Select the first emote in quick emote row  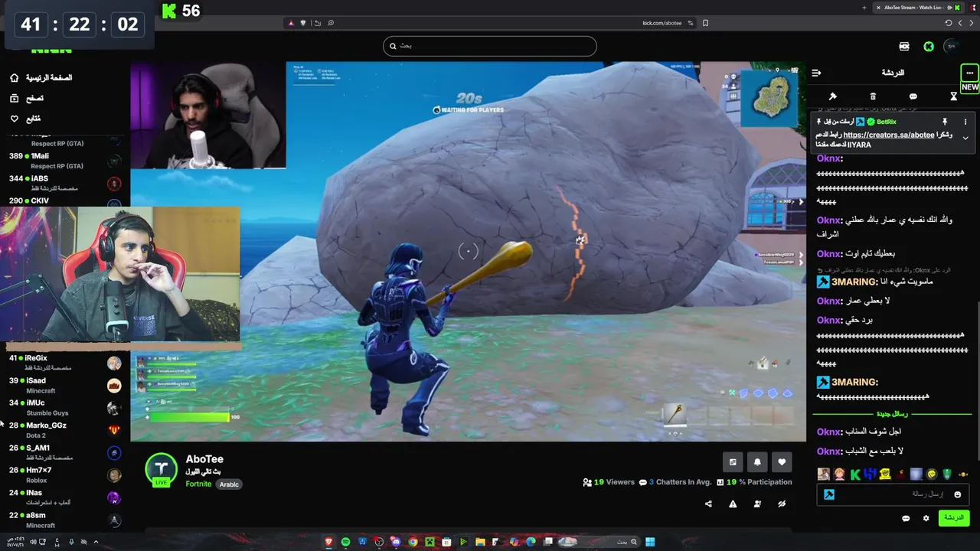(x=824, y=474)
